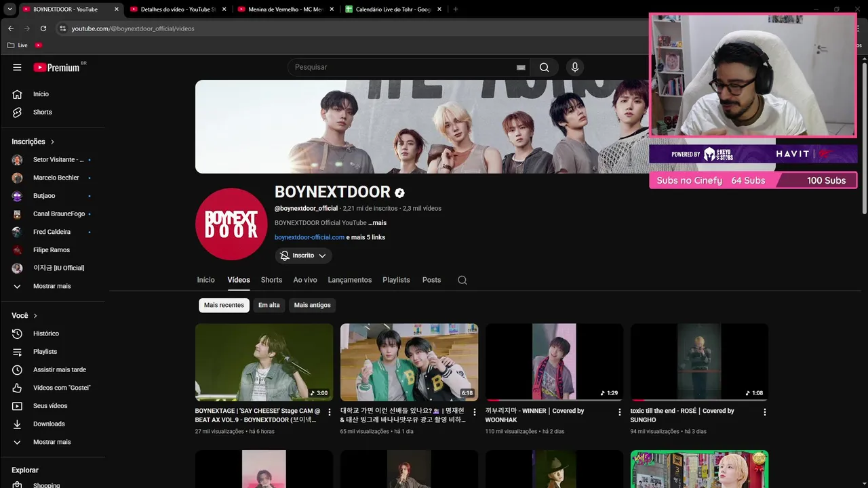Expand channel description ...mais

[x=377, y=223]
